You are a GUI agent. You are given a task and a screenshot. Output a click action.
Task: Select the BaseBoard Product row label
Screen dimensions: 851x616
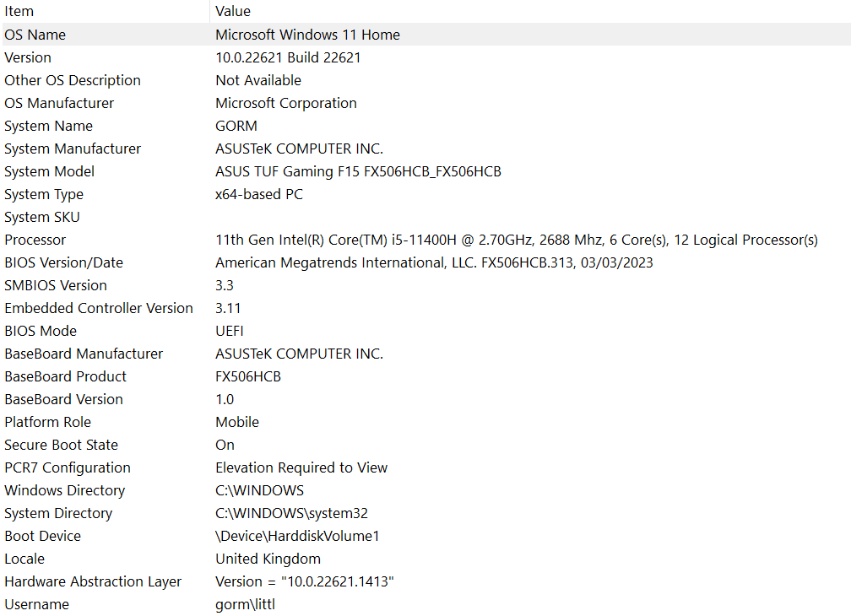(66, 376)
